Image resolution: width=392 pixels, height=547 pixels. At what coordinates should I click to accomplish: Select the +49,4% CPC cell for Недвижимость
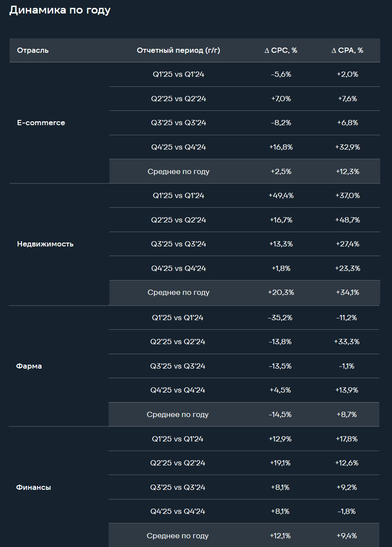[281, 195]
